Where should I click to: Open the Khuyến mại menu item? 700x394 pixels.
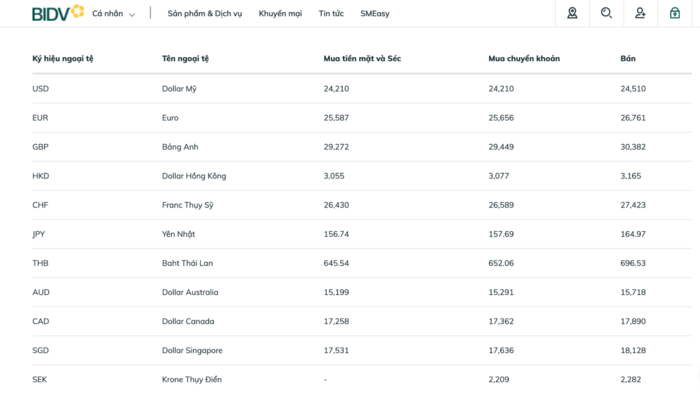(x=280, y=14)
